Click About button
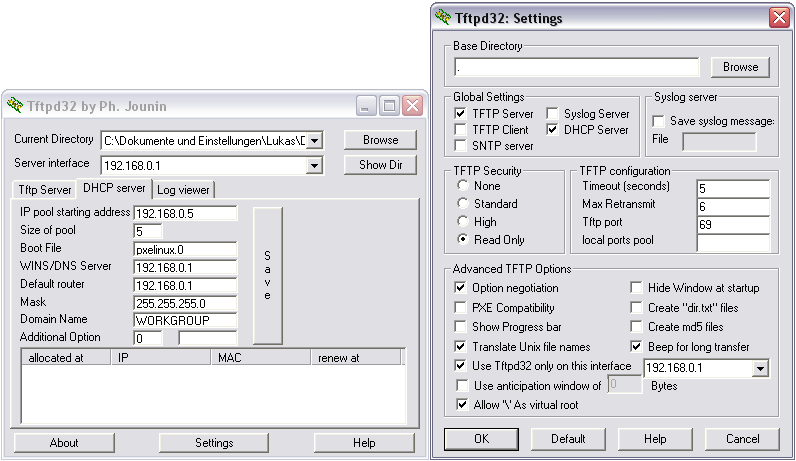The height and width of the screenshot is (461, 796). coord(64,443)
